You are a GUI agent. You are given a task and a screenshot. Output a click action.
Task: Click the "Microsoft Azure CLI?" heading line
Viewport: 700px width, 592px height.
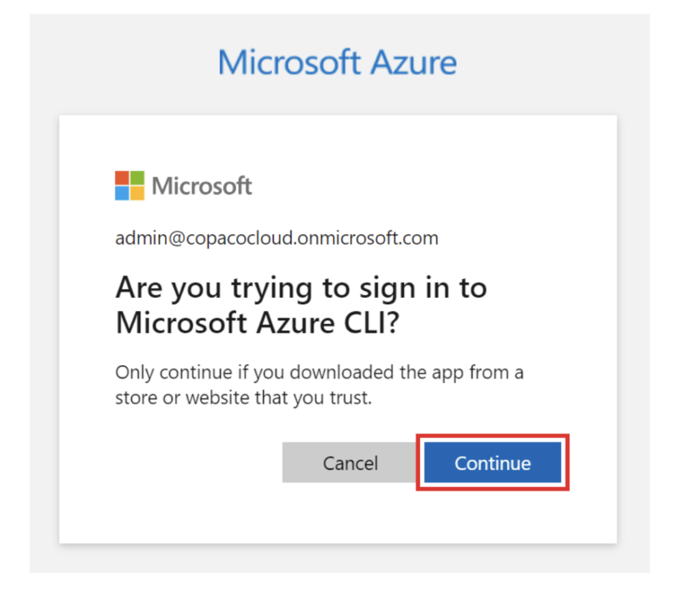pos(257,322)
